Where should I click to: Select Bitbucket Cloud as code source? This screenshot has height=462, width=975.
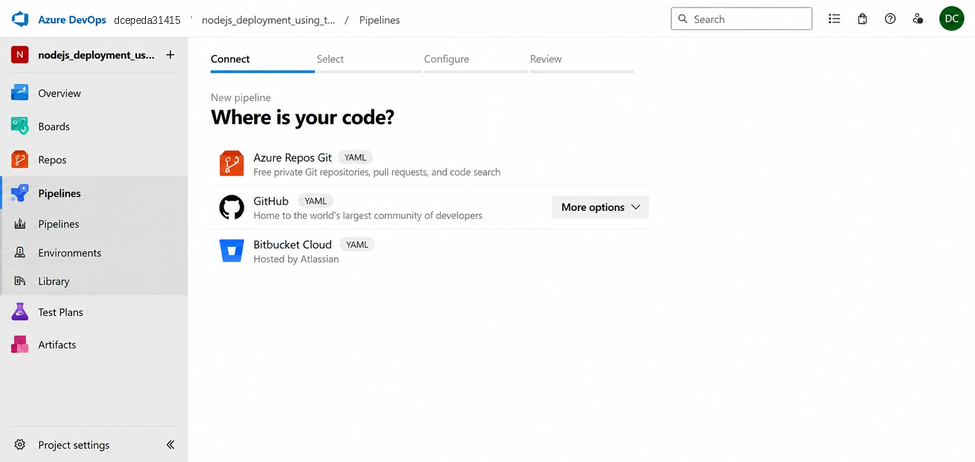pyautogui.click(x=432, y=251)
